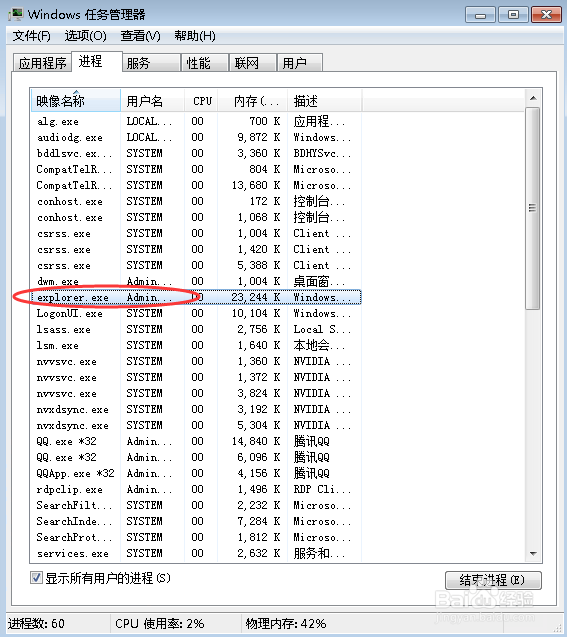This screenshot has width=567, height=637.
Task: Select the SearchProt... process
Action: point(196,537)
